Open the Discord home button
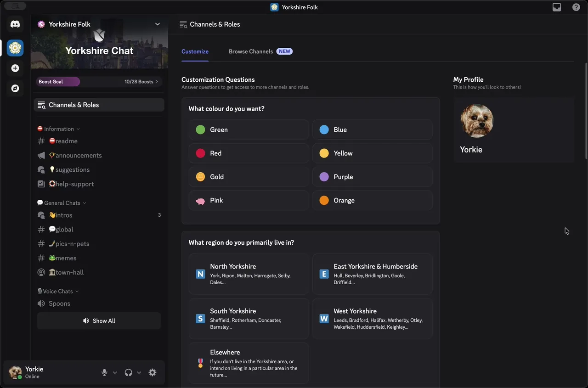Image resolution: width=588 pixels, height=388 pixels. pyautogui.click(x=15, y=24)
